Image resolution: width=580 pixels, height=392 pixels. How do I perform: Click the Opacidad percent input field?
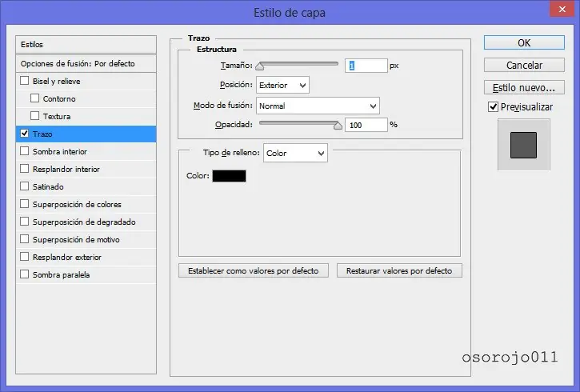click(366, 125)
